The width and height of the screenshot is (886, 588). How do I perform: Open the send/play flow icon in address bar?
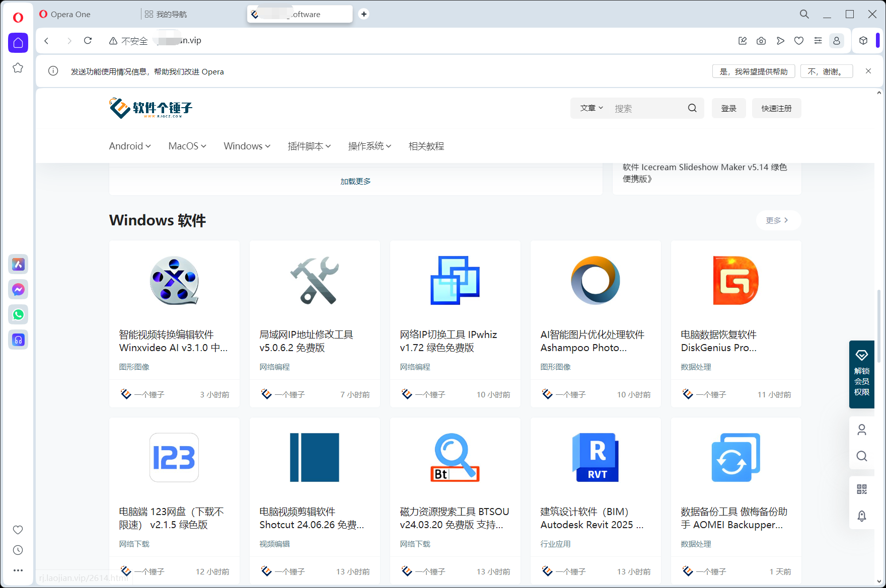point(780,41)
